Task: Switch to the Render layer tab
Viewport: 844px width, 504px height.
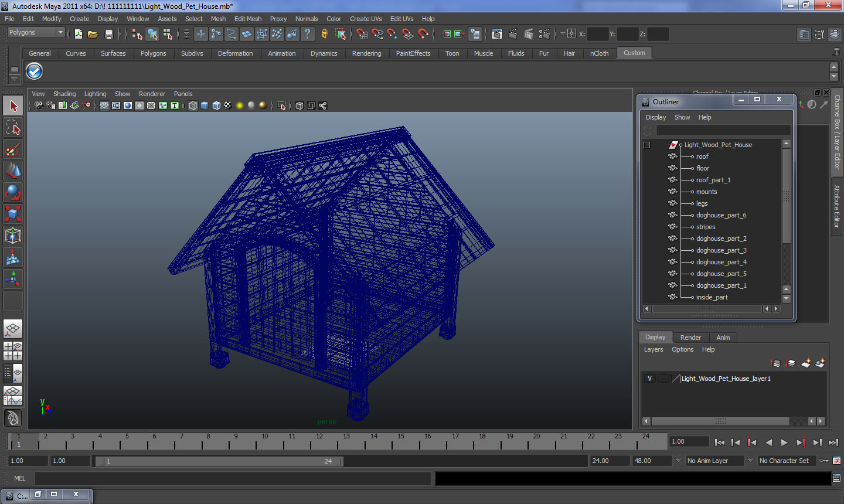Action: pos(690,338)
